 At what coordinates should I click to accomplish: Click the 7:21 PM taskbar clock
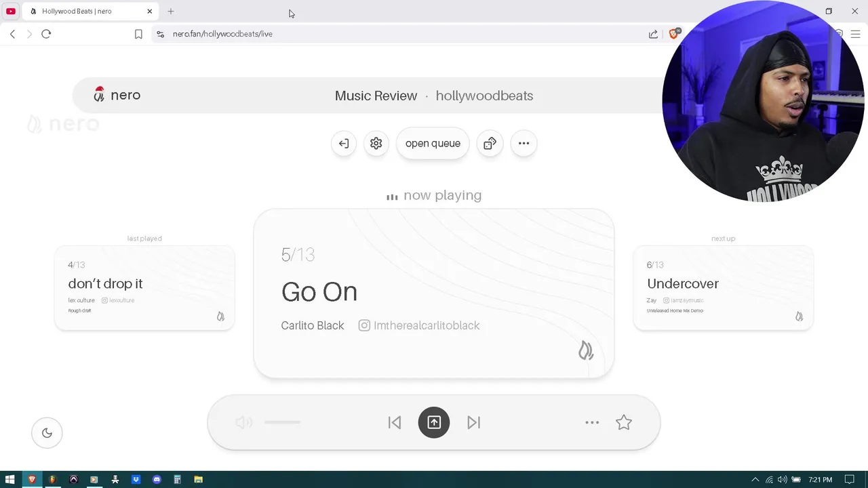(x=820, y=480)
